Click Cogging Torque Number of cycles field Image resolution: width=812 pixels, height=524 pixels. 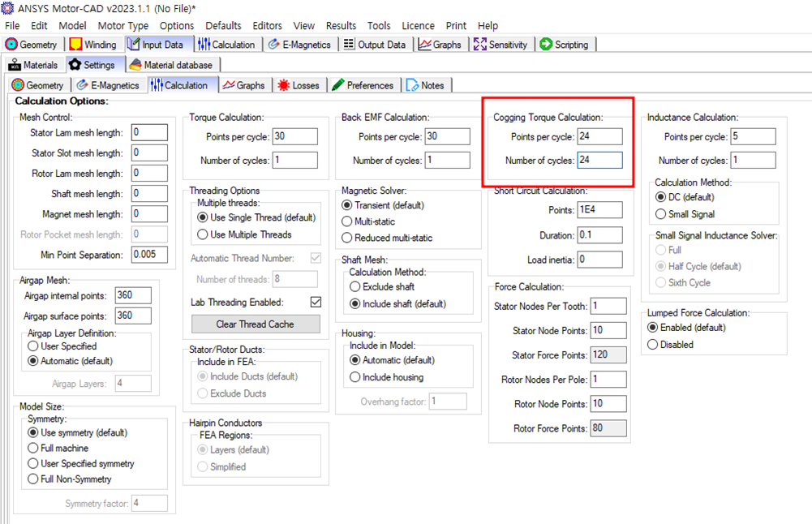click(x=599, y=161)
